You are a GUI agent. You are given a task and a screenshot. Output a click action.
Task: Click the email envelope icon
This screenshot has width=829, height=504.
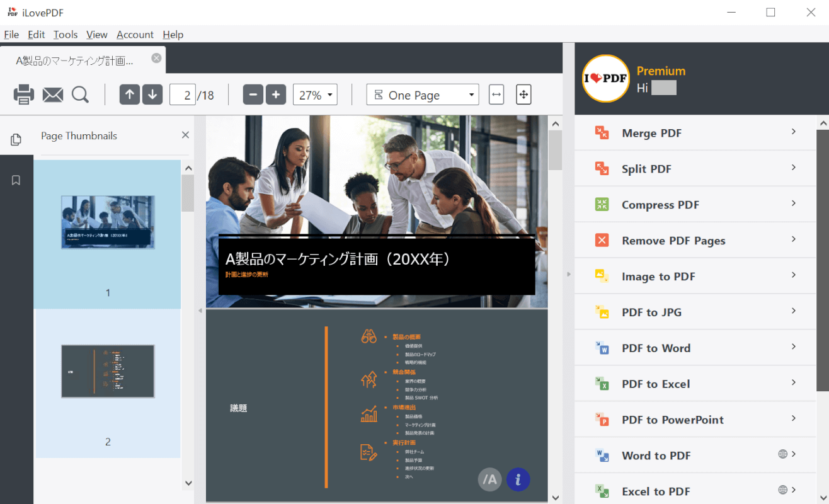(53, 94)
